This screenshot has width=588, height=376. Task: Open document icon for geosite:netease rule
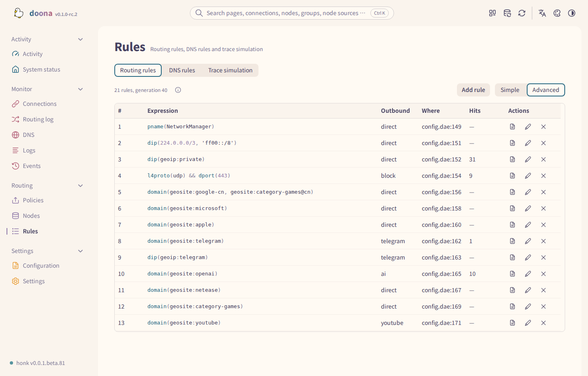click(x=512, y=290)
